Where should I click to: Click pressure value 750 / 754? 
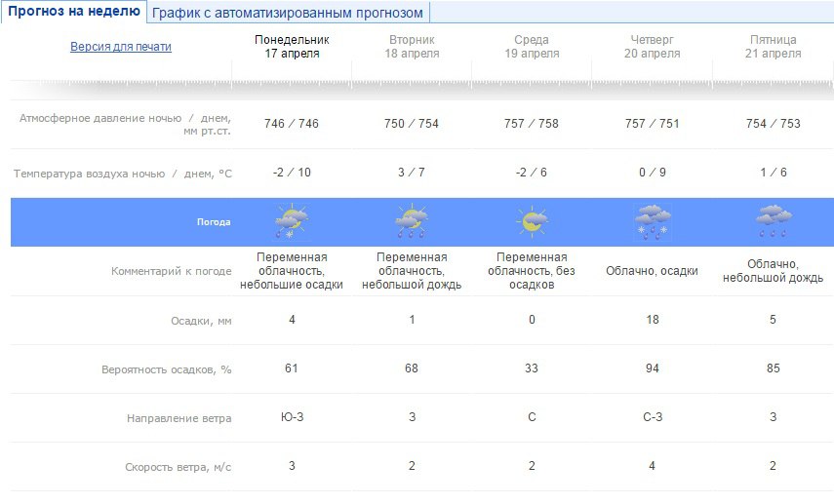click(x=412, y=124)
